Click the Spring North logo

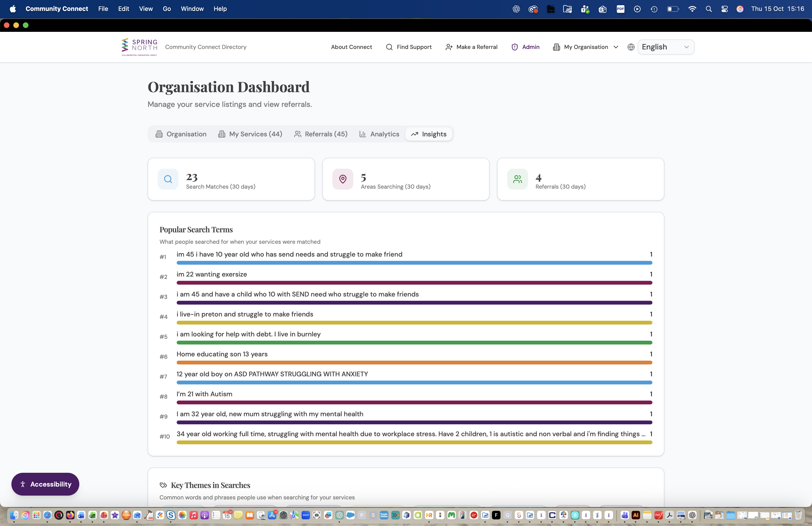coord(140,47)
